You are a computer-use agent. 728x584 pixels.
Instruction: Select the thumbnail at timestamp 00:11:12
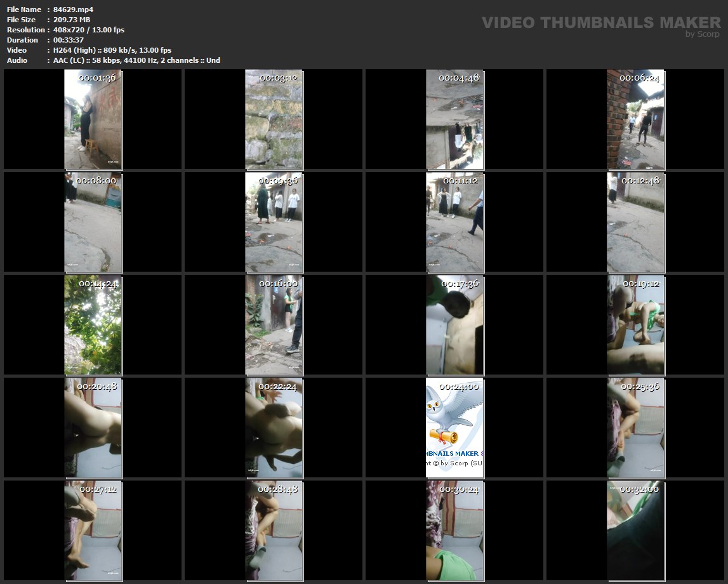click(454, 222)
